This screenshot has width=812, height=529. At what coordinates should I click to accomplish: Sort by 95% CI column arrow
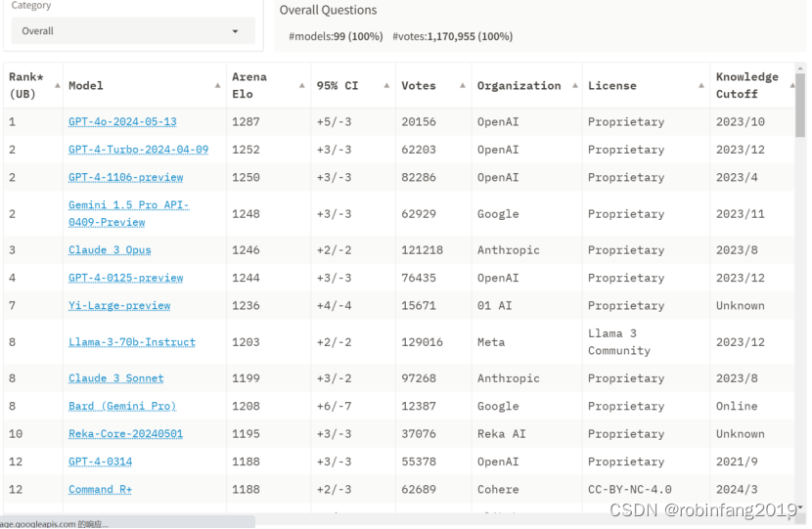tap(386, 85)
